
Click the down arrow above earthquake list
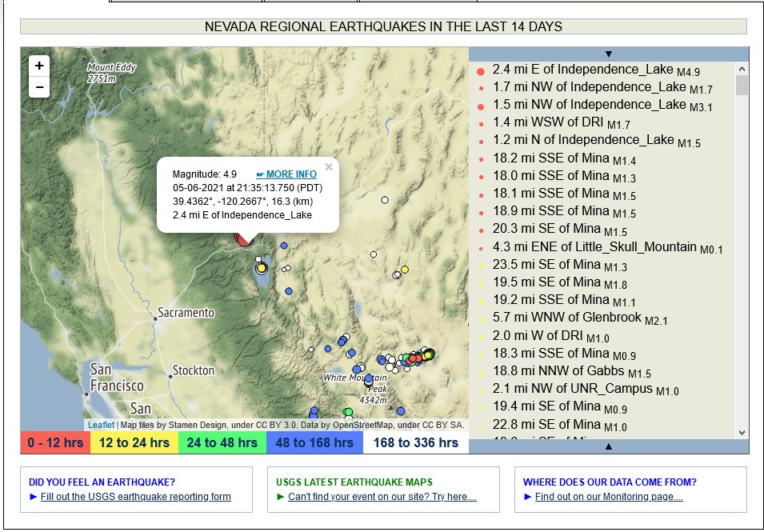tap(609, 54)
